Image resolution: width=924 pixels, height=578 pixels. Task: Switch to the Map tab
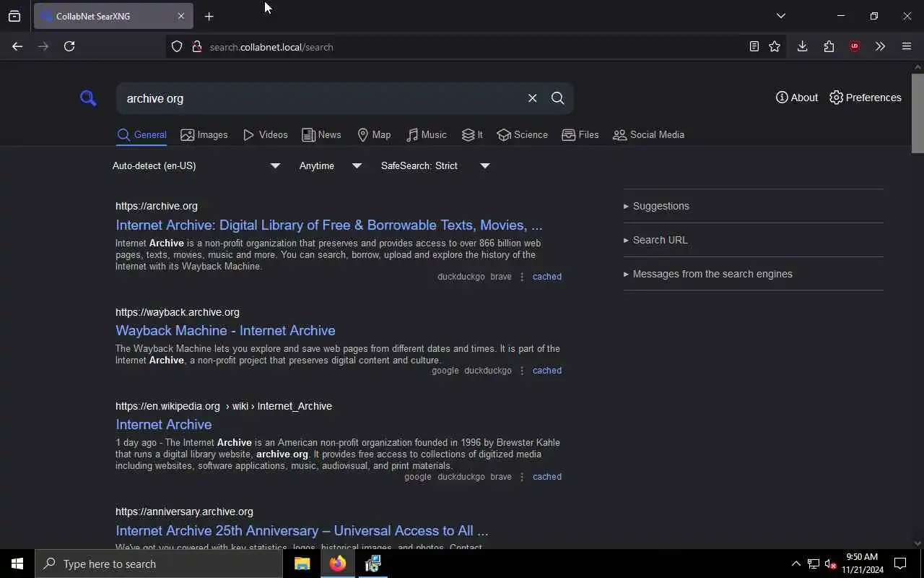point(374,135)
